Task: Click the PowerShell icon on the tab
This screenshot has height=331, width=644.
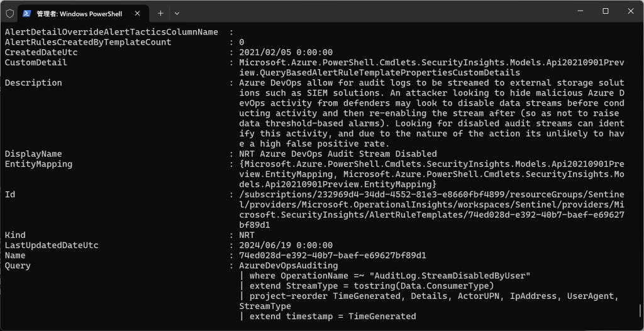Action: click(x=26, y=13)
